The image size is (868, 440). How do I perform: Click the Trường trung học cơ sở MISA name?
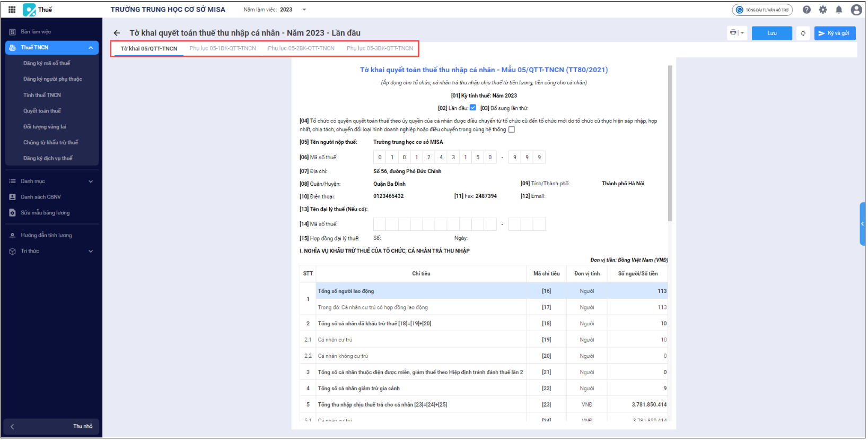click(x=408, y=142)
